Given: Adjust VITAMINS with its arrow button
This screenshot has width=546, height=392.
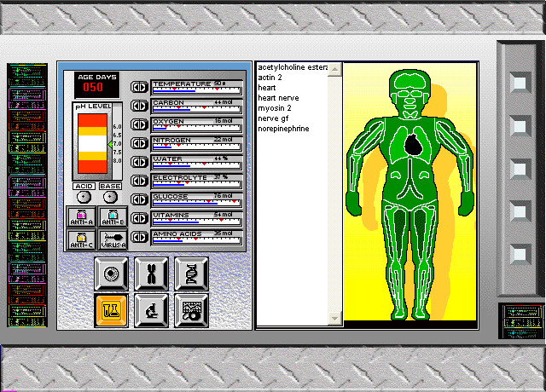Looking at the screenshot, I should (139, 218).
